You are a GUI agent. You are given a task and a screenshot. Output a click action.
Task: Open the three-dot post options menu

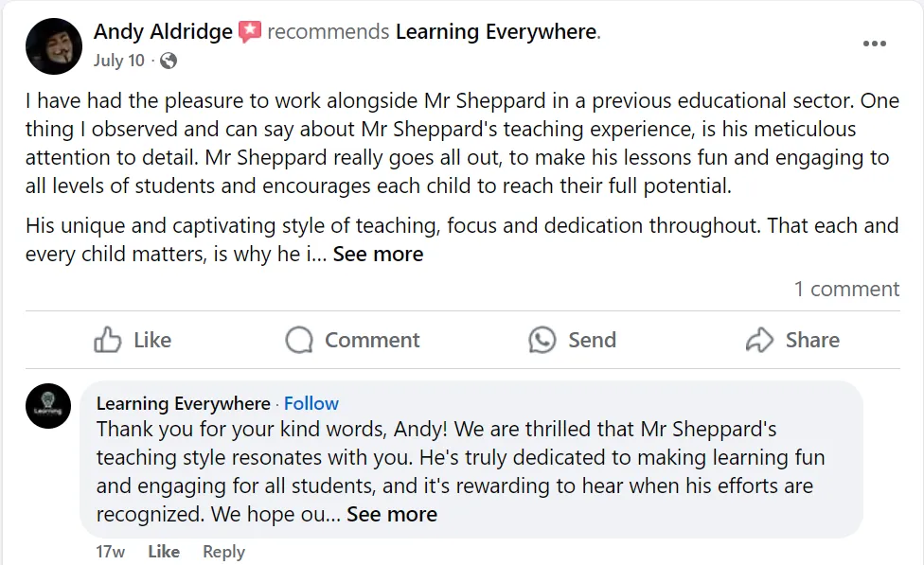(x=875, y=44)
